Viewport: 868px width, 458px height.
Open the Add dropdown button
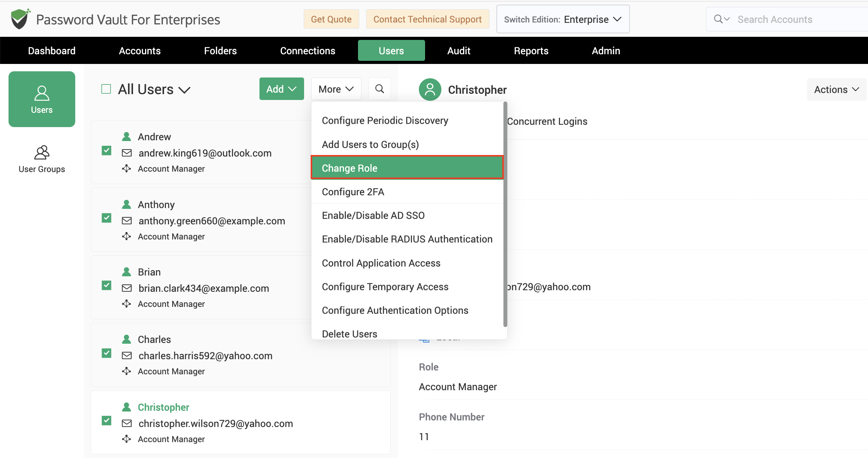click(282, 89)
